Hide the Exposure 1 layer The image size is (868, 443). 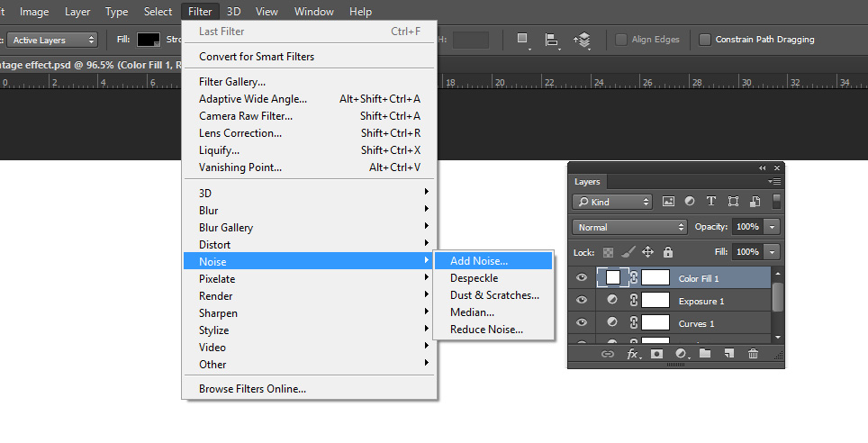pyautogui.click(x=582, y=300)
